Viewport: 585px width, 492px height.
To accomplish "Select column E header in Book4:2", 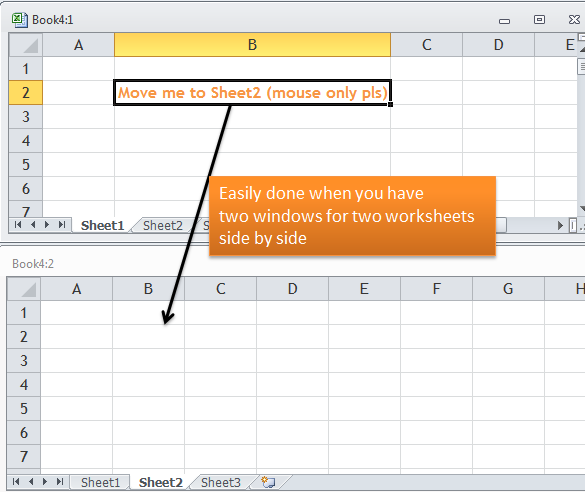I will pos(364,289).
